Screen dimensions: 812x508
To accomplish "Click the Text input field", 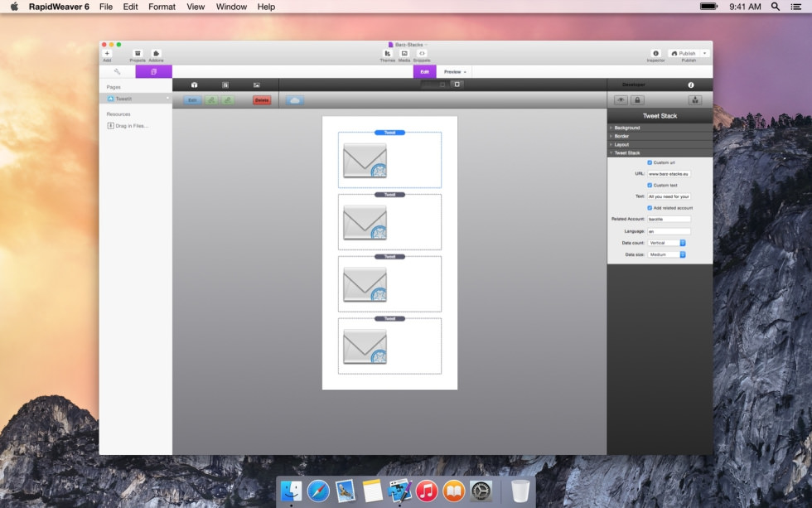I will tap(669, 196).
